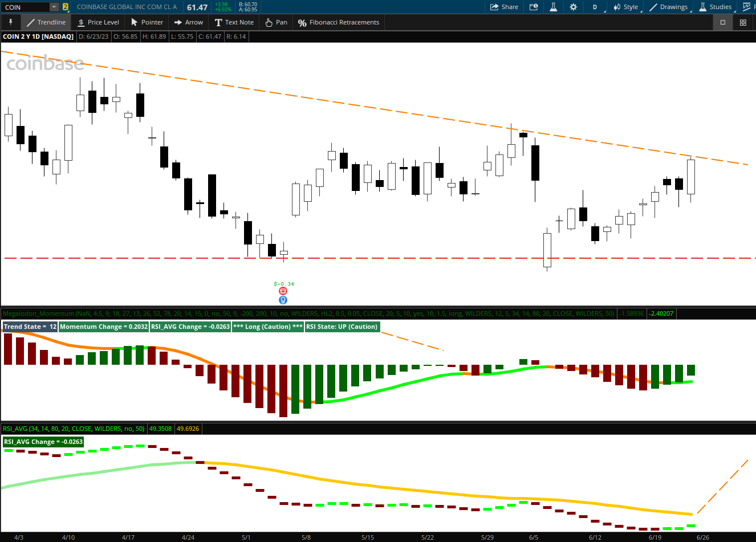Click the RSI State: UP (Caution) label

pyautogui.click(x=342, y=327)
